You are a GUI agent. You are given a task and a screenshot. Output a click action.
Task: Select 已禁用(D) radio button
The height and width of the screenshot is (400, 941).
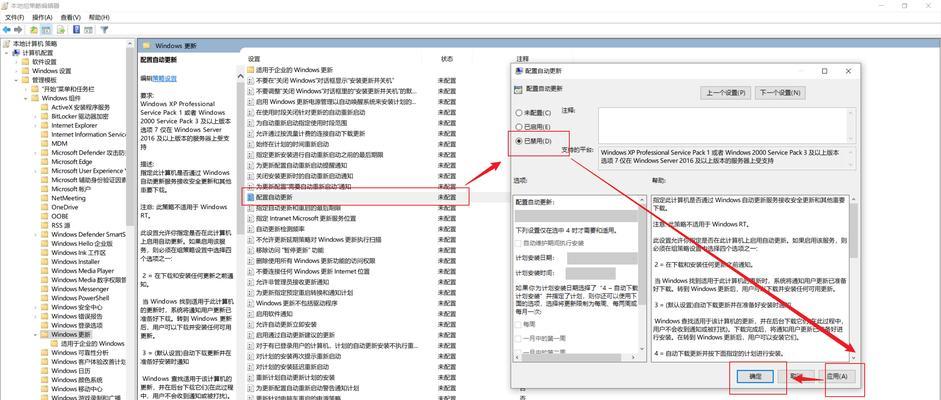pos(519,142)
